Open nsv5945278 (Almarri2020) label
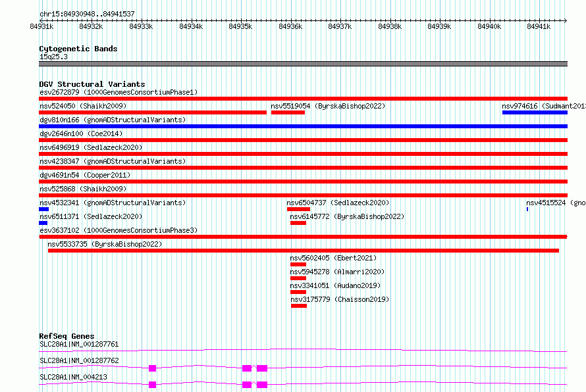 click(337, 272)
